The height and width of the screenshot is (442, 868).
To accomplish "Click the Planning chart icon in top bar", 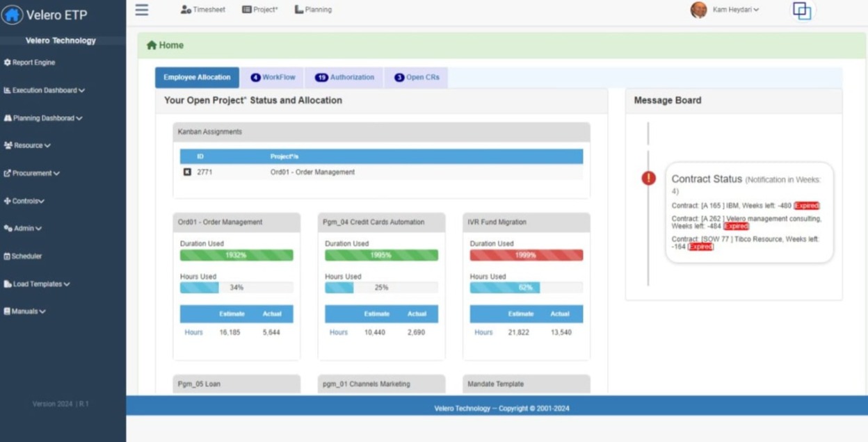I will pyautogui.click(x=298, y=10).
